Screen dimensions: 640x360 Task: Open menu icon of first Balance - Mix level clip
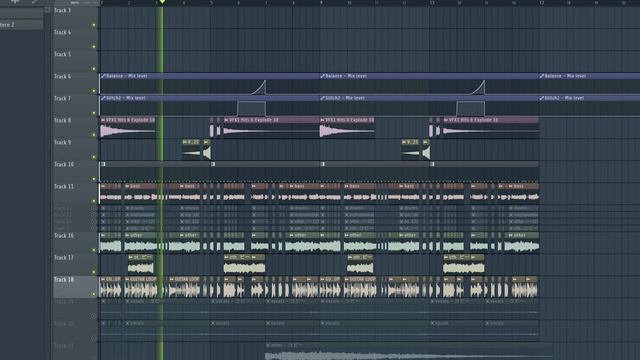tap(103, 76)
